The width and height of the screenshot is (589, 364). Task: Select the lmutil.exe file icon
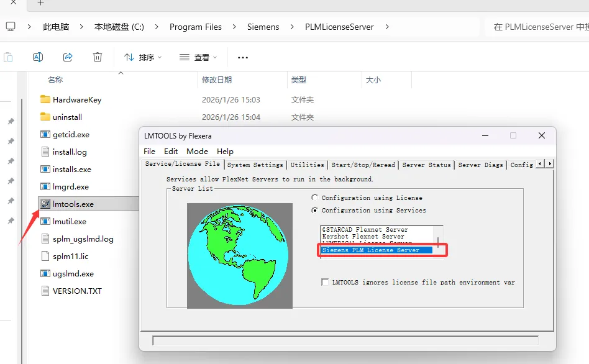45,221
